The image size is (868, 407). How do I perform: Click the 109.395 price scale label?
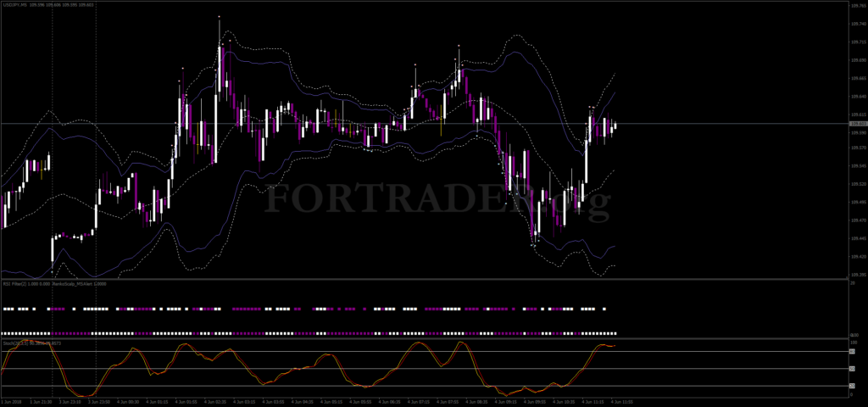coord(858,275)
